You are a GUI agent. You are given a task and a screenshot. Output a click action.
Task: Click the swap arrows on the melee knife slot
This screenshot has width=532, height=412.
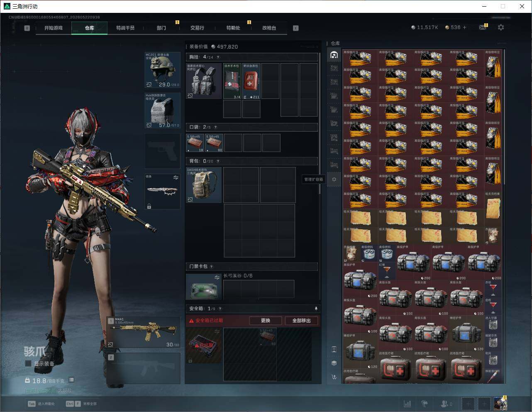point(176,177)
